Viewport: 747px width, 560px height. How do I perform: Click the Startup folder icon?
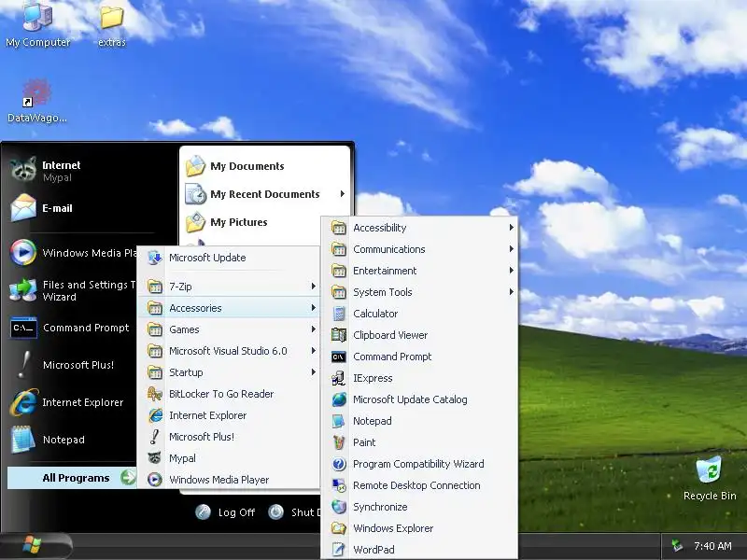(155, 372)
